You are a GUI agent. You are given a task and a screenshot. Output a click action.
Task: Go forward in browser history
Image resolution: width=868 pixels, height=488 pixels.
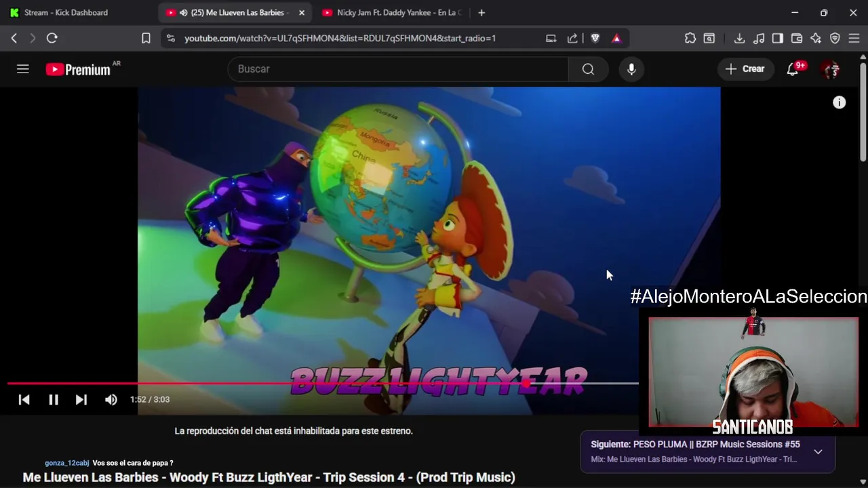point(33,39)
